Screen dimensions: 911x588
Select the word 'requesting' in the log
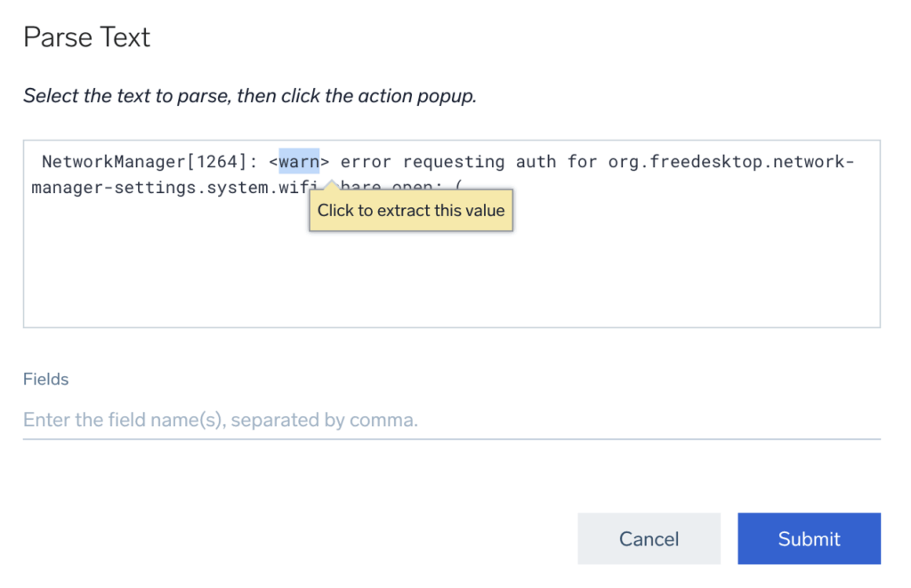454,161
